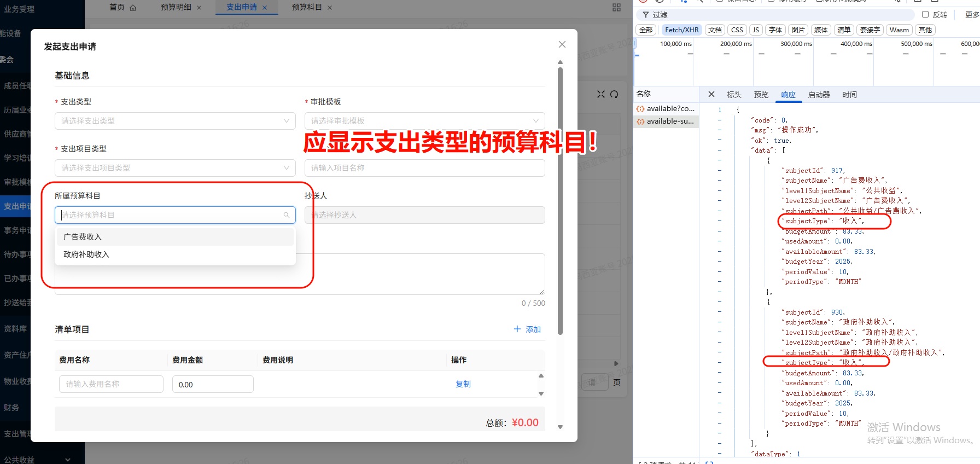Screen dimensions: 980x464
Task: Open the 预览 tab in DevTools
Action: 761,95
